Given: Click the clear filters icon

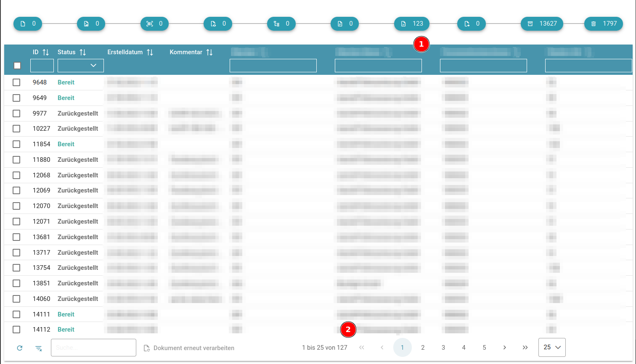Looking at the screenshot, I should click(39, 348).
